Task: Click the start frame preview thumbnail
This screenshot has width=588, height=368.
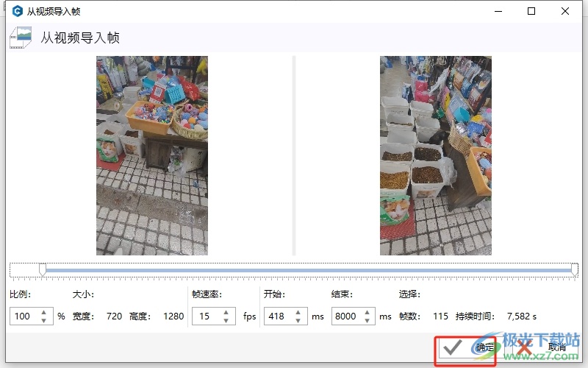Action: (152, 155)
